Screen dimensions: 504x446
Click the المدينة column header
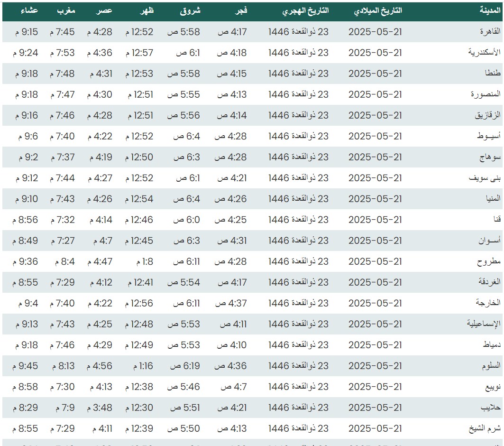tap(490, 10)
